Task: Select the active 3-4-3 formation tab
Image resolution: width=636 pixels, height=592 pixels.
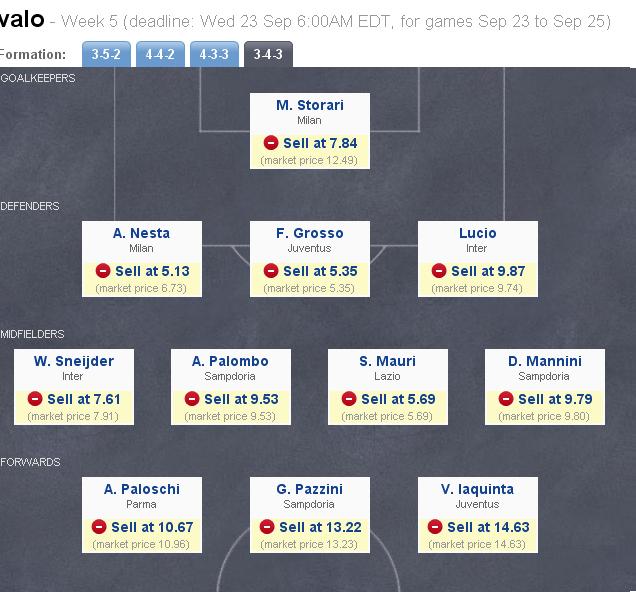Action: click(268, 55)
